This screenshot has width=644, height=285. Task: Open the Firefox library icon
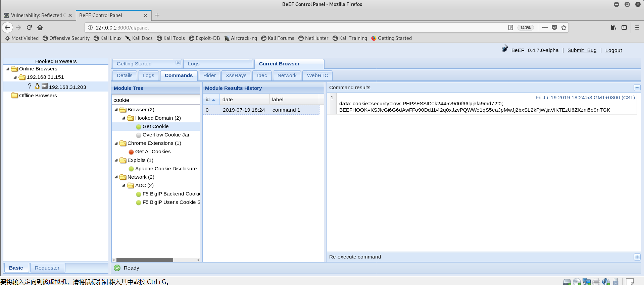point(613,27)
